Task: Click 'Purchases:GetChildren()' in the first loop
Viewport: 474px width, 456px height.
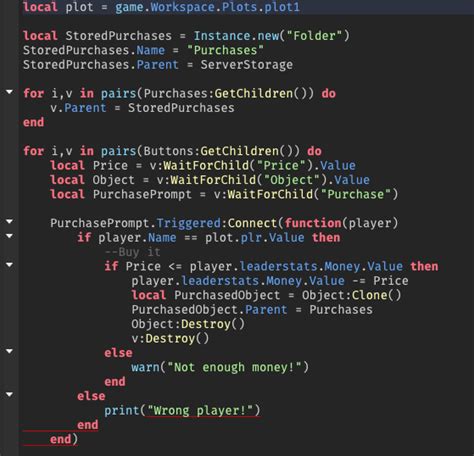Action: pos(225,94)
